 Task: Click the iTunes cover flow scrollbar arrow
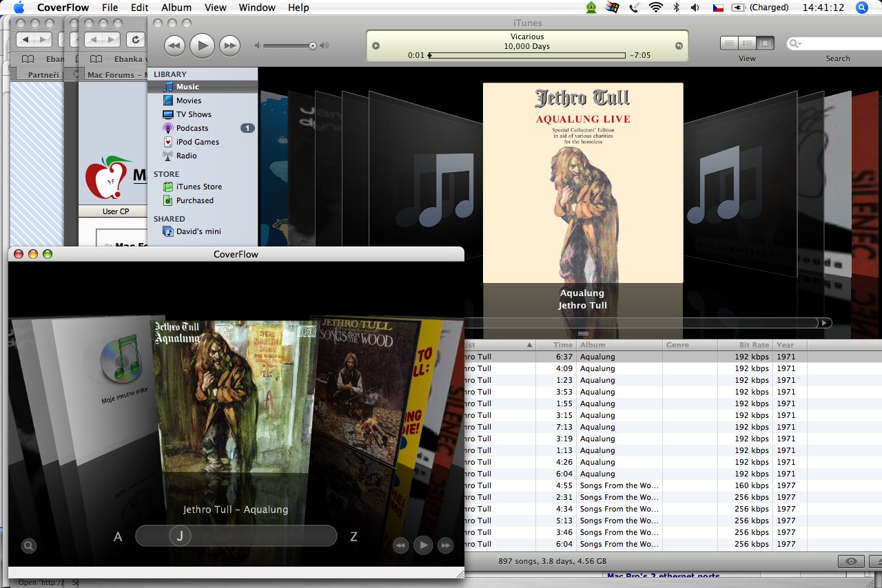[x=824, y=323]
